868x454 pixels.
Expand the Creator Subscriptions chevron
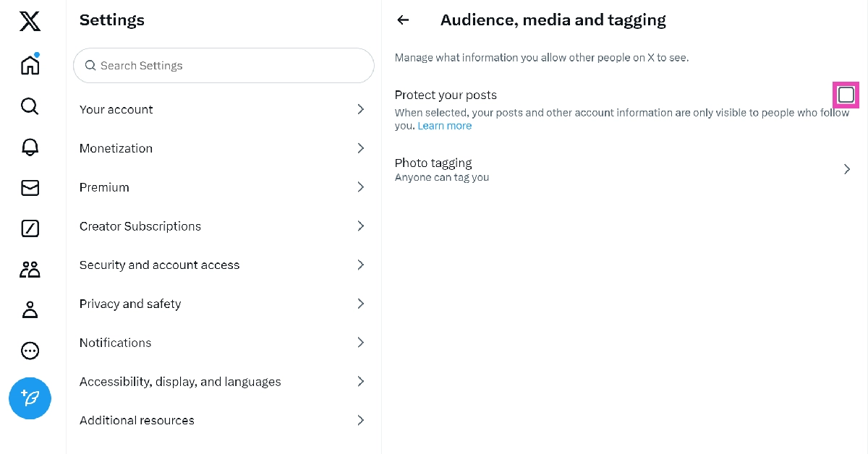coord(360,226)
